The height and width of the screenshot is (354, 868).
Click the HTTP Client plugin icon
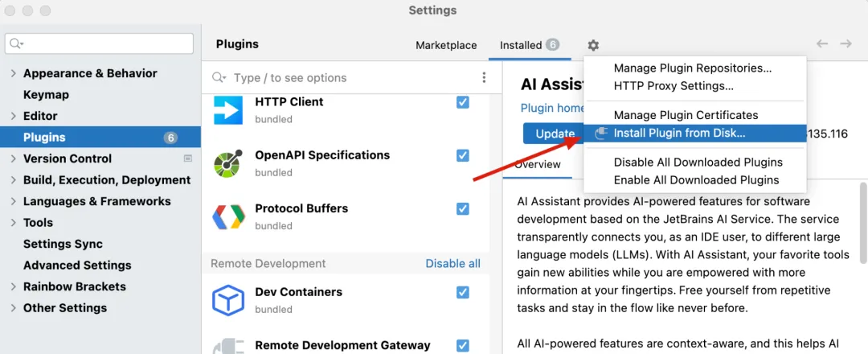click(228, 110)
